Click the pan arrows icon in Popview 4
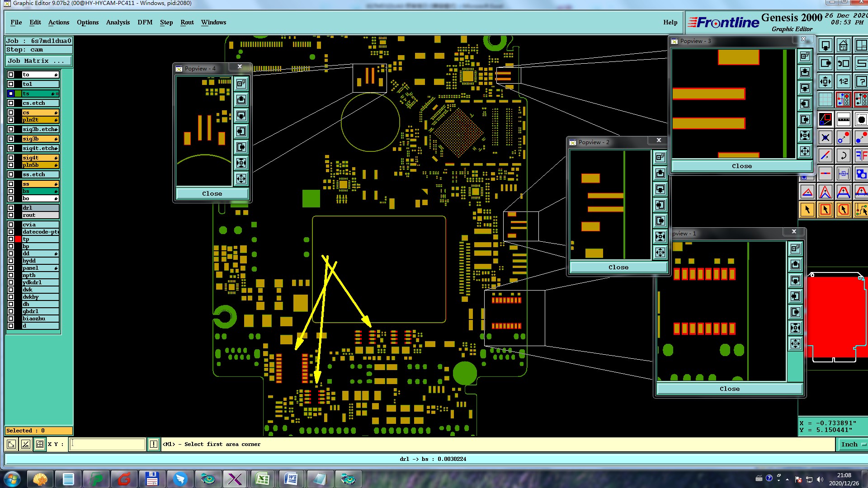Viewport: 868px width, 488px height. pos(241,178)
